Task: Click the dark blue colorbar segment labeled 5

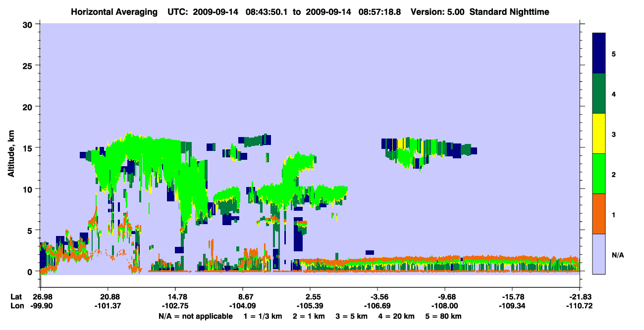Action: [x=599, y=53]
